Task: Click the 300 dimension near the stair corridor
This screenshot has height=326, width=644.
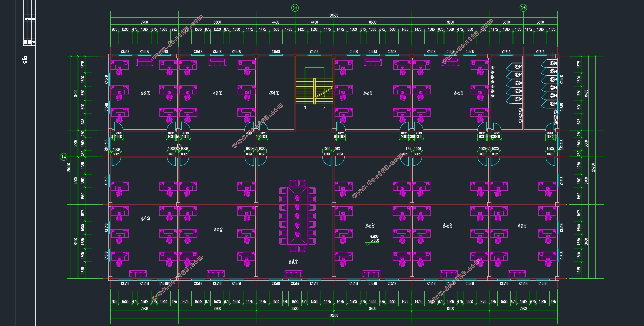Action: 337,149
